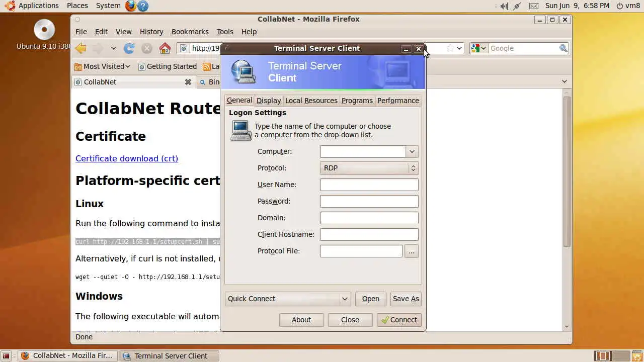Viewport: 644px width, 362px height.
Task: Switch to the Performance tab
Action: [398, 101]
